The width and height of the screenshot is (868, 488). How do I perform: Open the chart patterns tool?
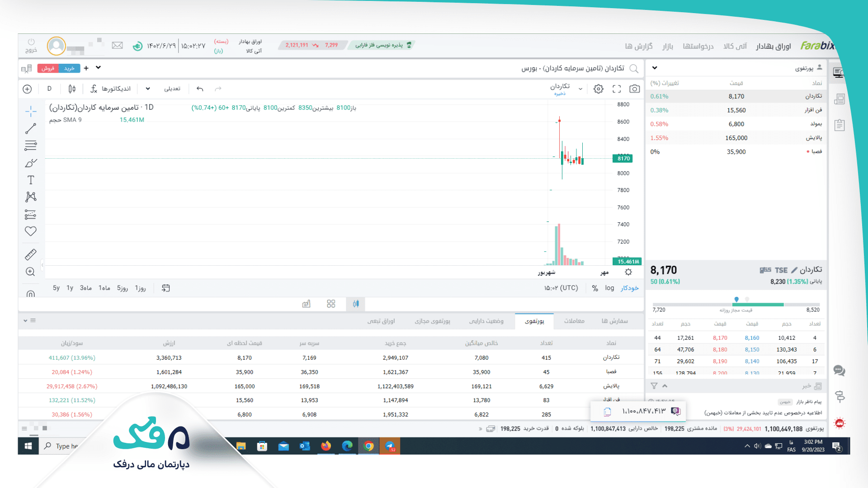click(x=31, y=197)
